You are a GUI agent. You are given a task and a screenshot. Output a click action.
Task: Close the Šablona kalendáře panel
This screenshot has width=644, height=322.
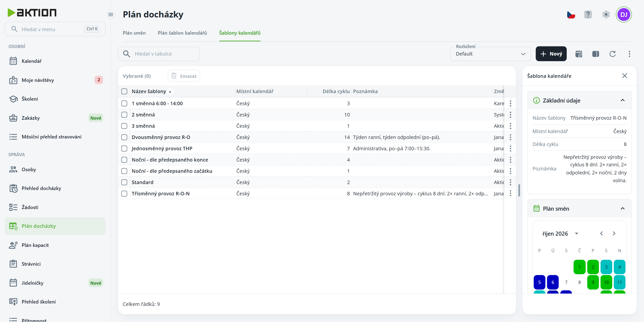click(x=625, y=76)
